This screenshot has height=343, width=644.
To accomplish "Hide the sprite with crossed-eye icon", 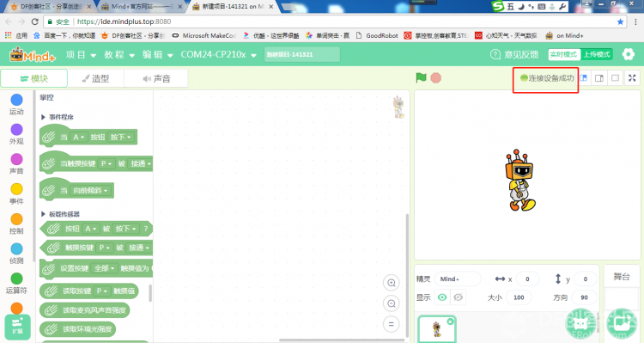I will (459, 297).
